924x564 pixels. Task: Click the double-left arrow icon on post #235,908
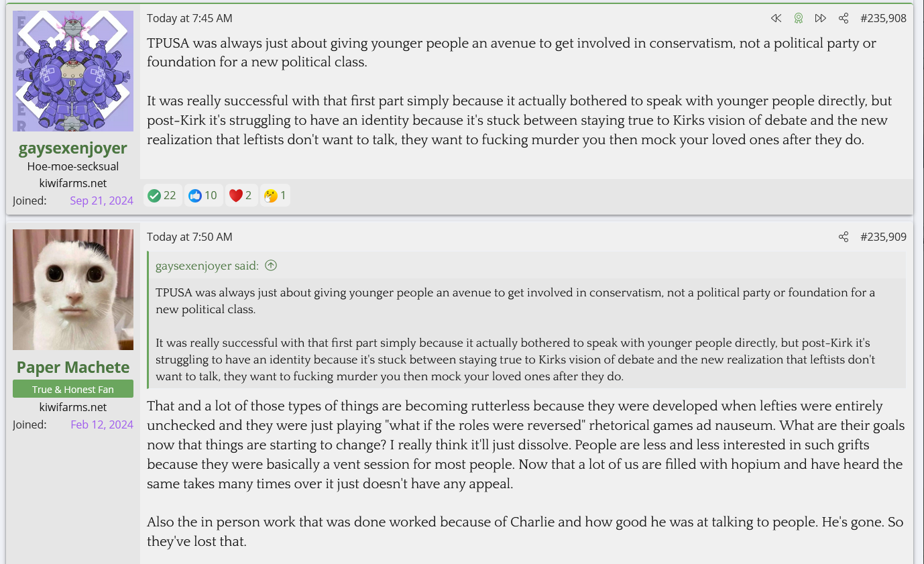pyautogui.click(x=776, y=18)
